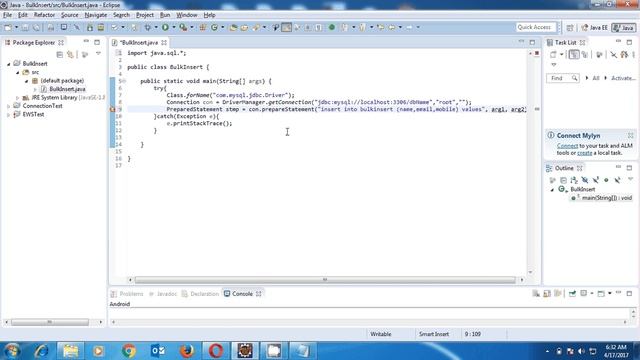
Task: Click All working set filter in Task List
Action: [596, 78]
